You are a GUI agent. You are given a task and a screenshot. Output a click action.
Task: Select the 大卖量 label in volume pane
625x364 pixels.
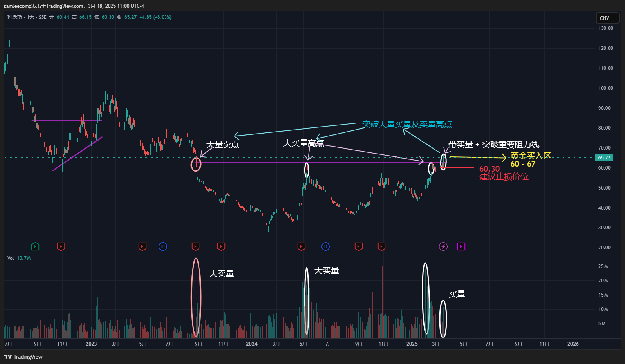[222, 273]
